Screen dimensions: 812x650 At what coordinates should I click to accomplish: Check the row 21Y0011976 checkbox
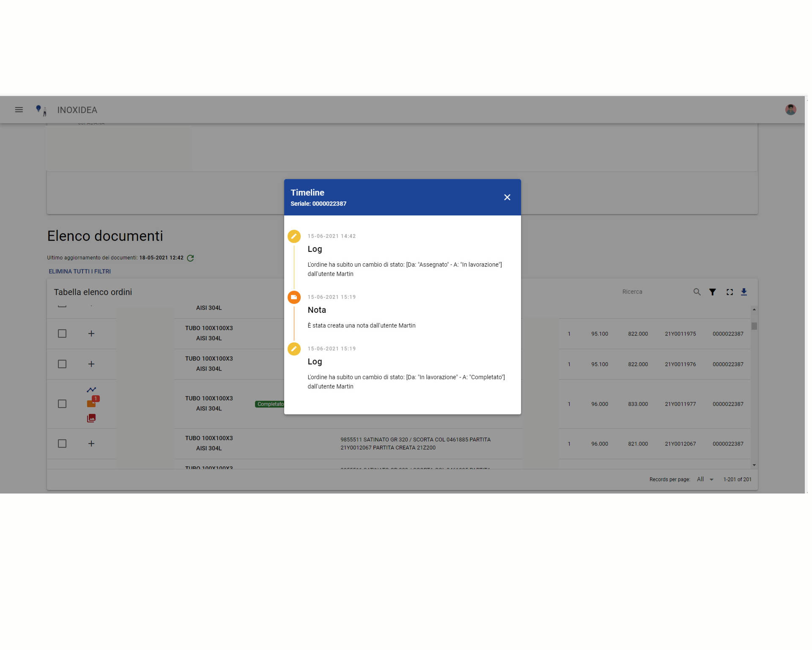[x=62, y=364]
